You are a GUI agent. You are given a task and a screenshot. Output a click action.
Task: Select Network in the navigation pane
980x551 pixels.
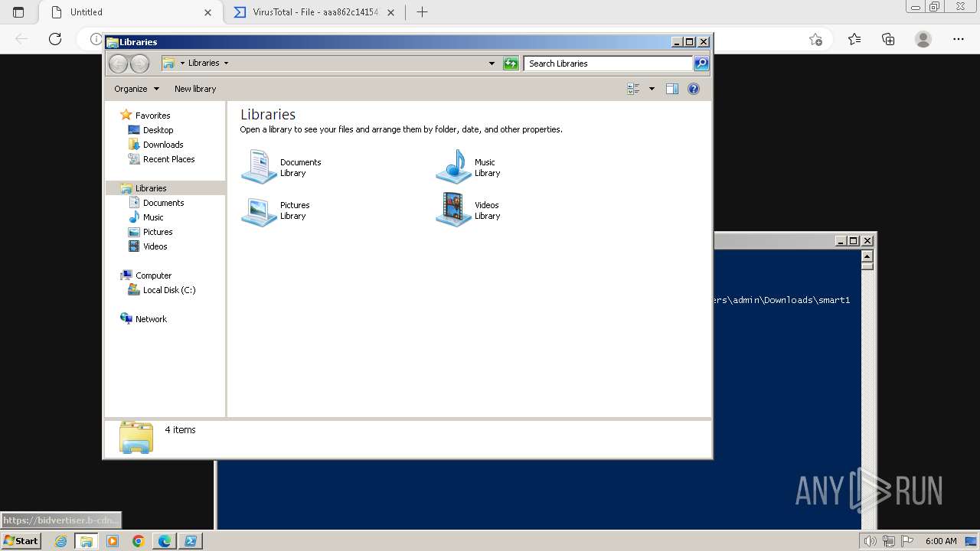tap(151, 319)
